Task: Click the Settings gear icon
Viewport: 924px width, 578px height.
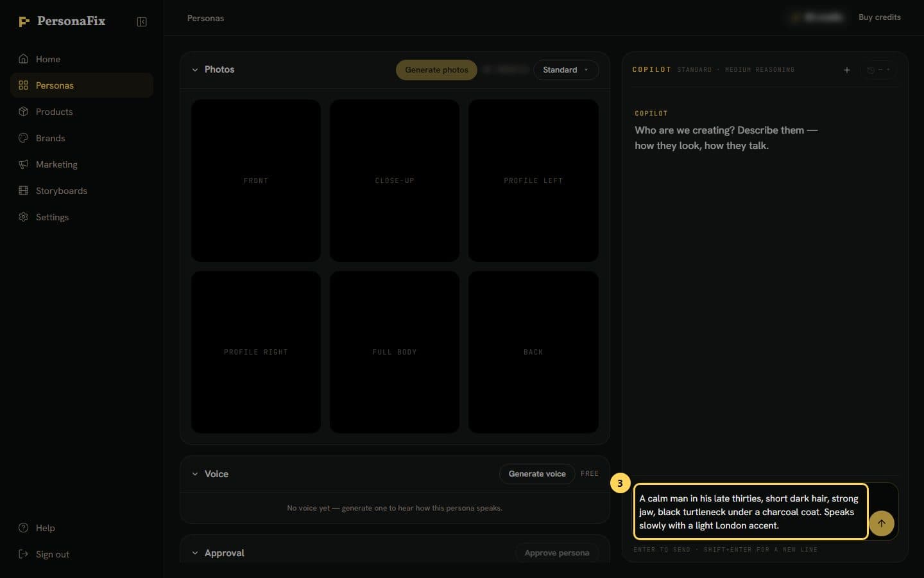Action: coord(24,217)
